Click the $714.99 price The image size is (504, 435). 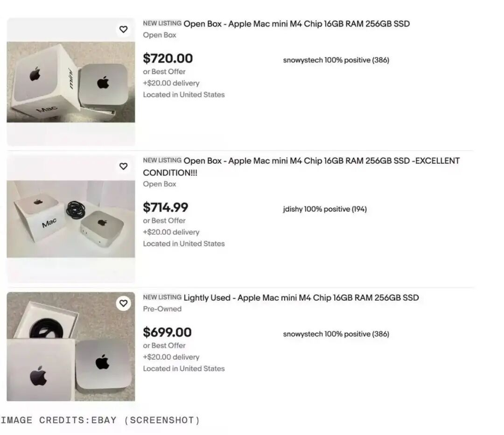(166, 207)
